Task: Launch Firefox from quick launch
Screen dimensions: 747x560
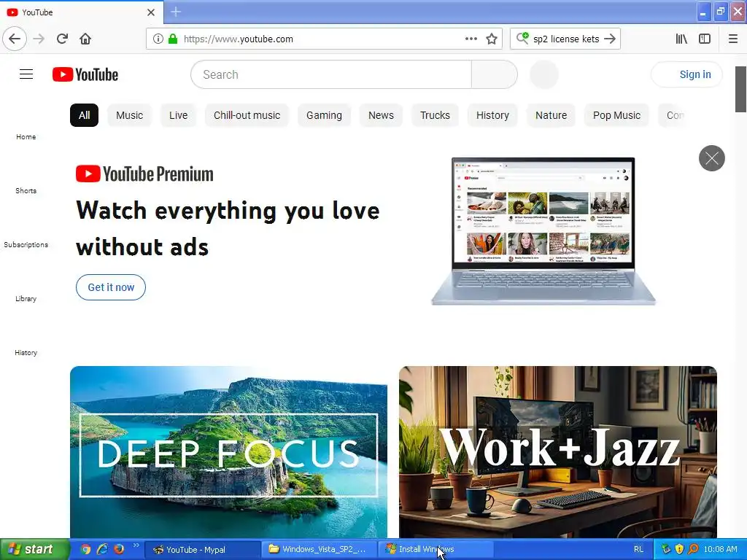Action: pyautogui.click(x=119, y=549)
